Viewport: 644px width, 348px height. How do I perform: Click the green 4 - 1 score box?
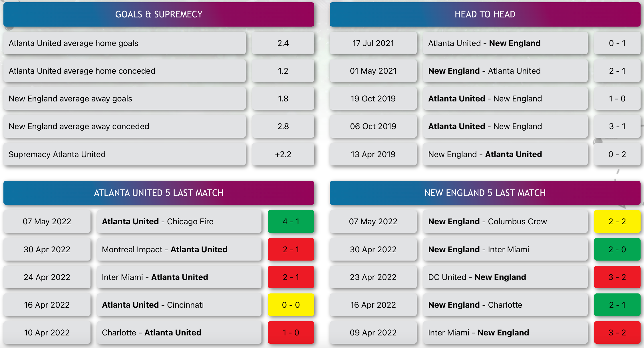coord(291,221)
